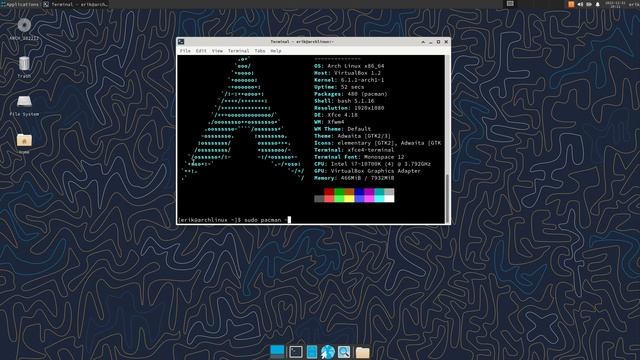Close the Terminal window
The height and width of the screenshot is (360, 640).
pyautogui.click(x=446, y=42)
